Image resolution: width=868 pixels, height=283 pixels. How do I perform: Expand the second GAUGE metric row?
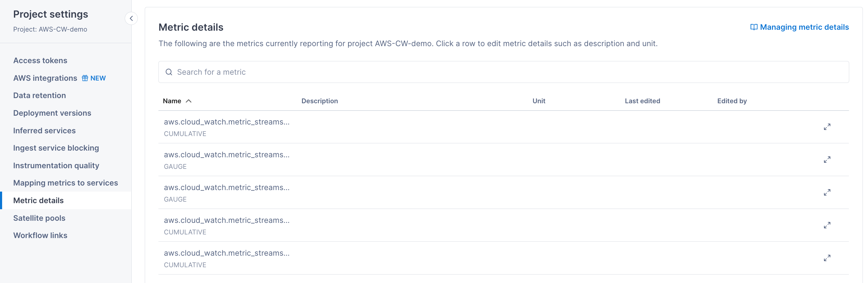point(827,192)
